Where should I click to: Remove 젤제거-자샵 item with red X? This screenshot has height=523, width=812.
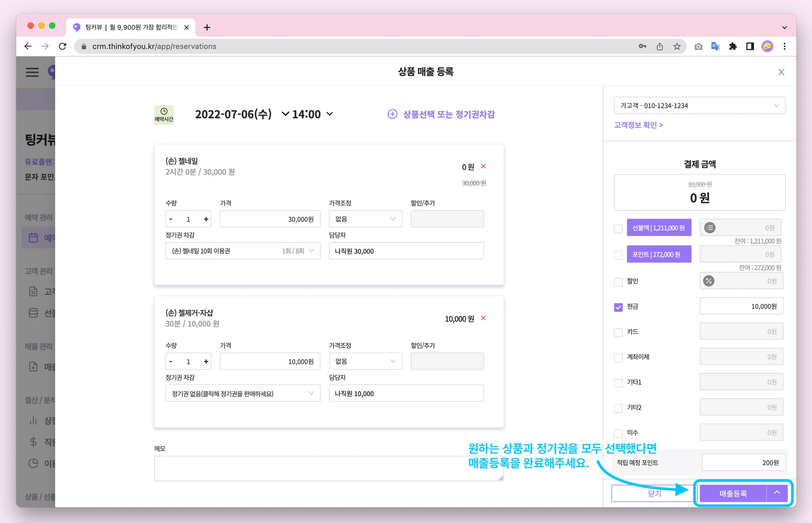(x=483, y=318)
